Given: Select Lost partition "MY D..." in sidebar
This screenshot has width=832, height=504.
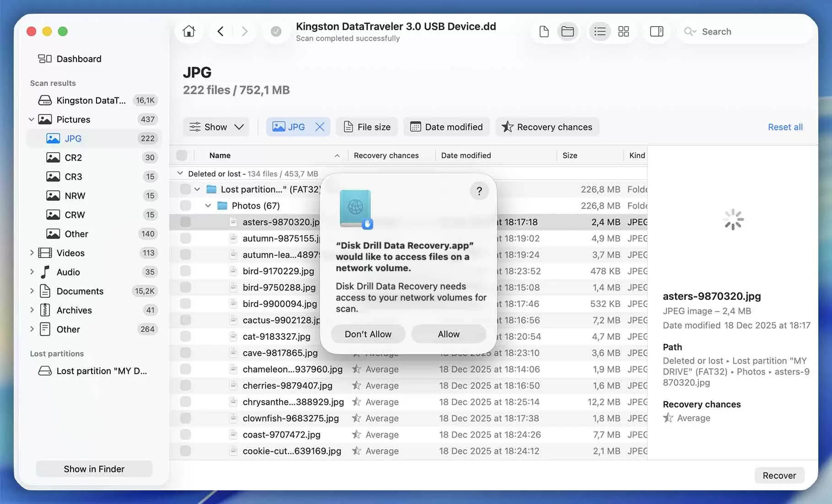Looking at the screenshot, I should point(93,371).
